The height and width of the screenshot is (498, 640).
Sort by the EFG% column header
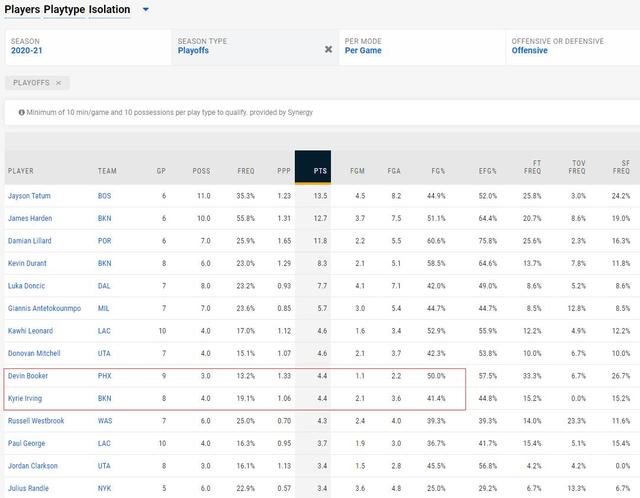(487, 171)
